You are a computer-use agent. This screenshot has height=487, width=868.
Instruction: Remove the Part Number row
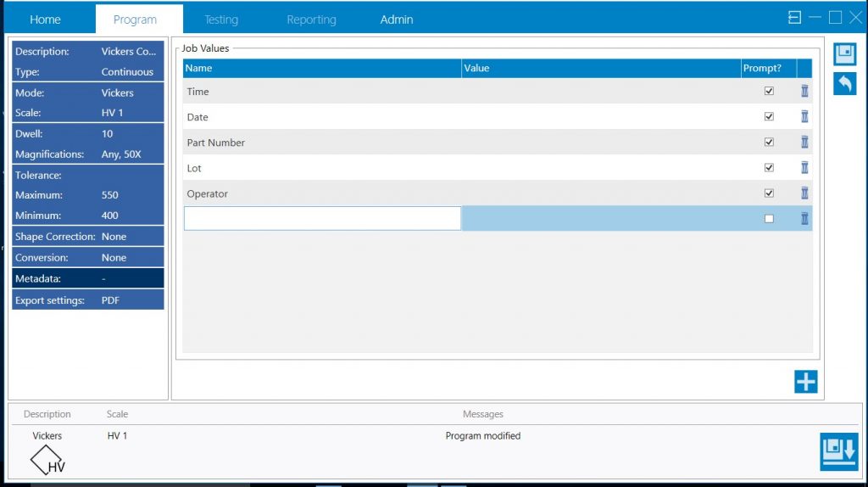pos(804,143)
